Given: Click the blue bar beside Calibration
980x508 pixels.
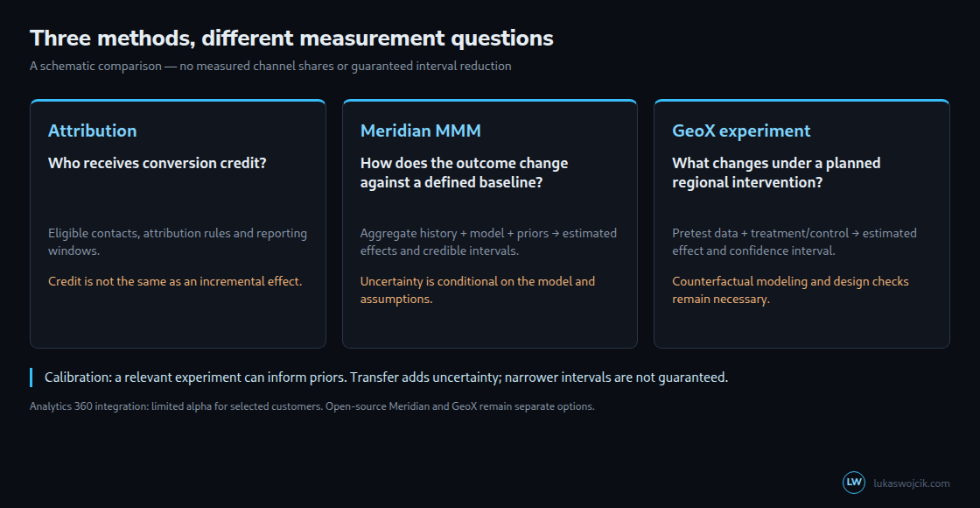Looking at the screenshot, I should coord(31,377).
